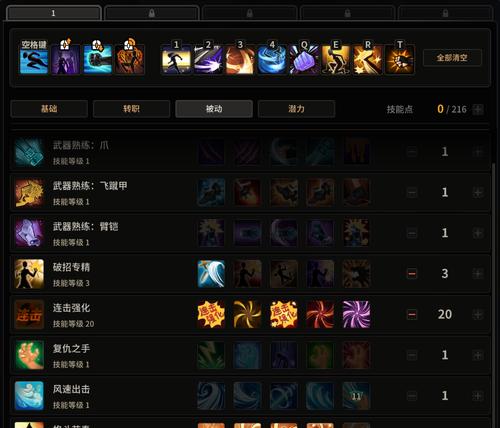
Task: Select the 复仇之手 green hand skill icon
Action: [29, 355]
